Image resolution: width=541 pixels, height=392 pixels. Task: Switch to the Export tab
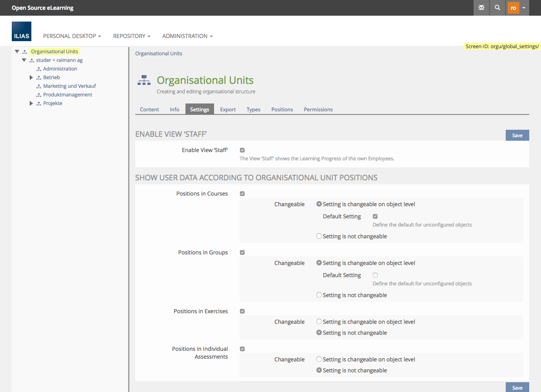(x=228, y=110)
